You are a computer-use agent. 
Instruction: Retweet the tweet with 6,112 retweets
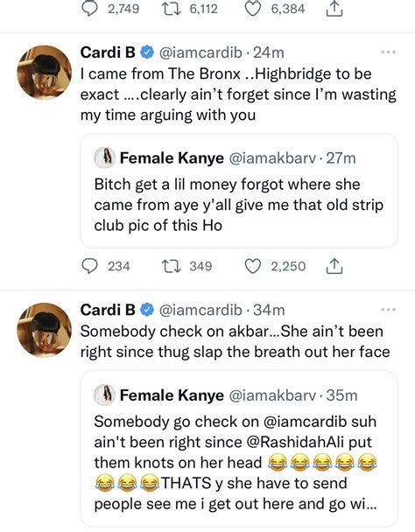(171, 9)
